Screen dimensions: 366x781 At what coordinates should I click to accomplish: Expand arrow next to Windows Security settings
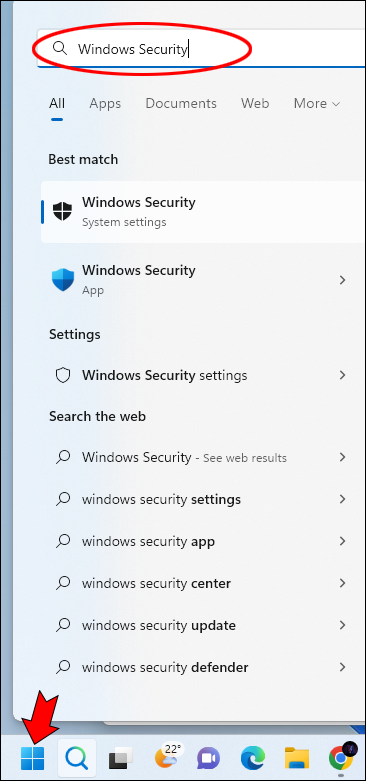tap(343, 375)
